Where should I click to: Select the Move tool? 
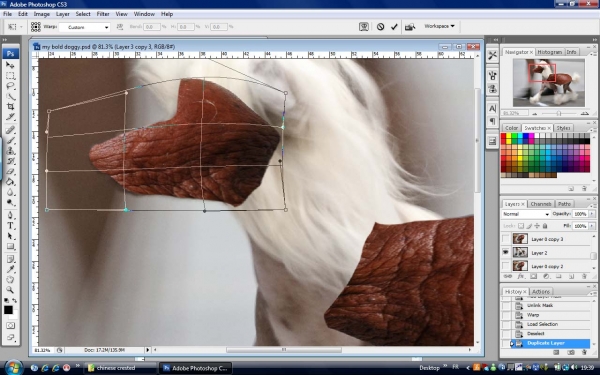(x=10, y=65)
